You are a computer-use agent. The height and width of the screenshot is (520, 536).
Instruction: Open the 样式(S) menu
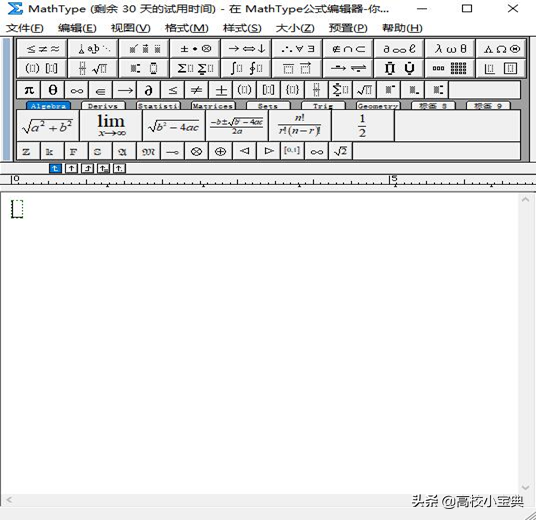tap(242, 28)
